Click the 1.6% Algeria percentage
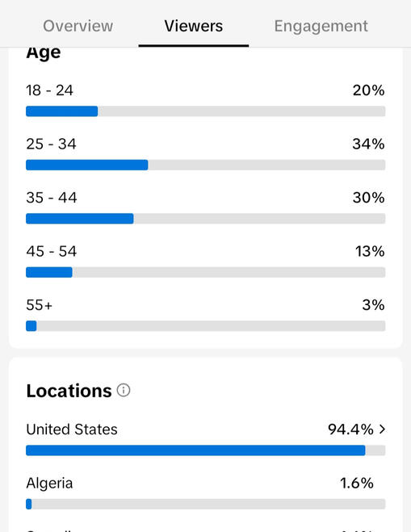Image resolution: width=411 pixels, height=532 pixels. (357, 483)
